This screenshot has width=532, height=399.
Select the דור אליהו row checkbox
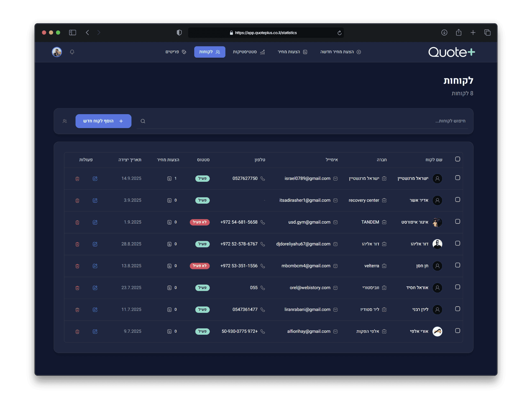tap(457, 243)
